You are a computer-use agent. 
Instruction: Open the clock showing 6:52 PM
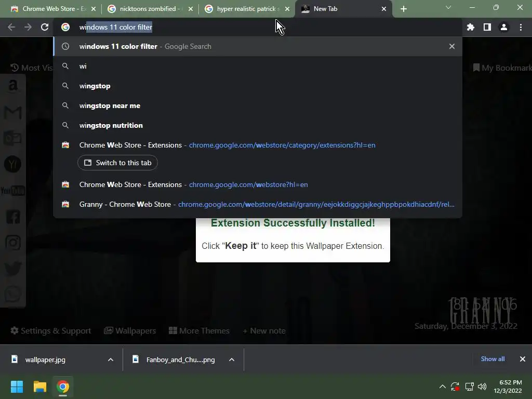508,387
